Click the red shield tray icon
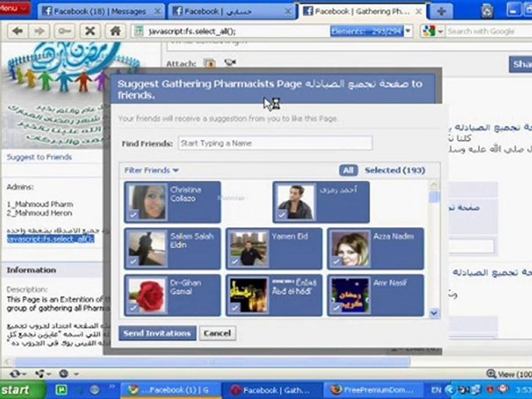The image size is (532, 399). [x=490, y=390]
